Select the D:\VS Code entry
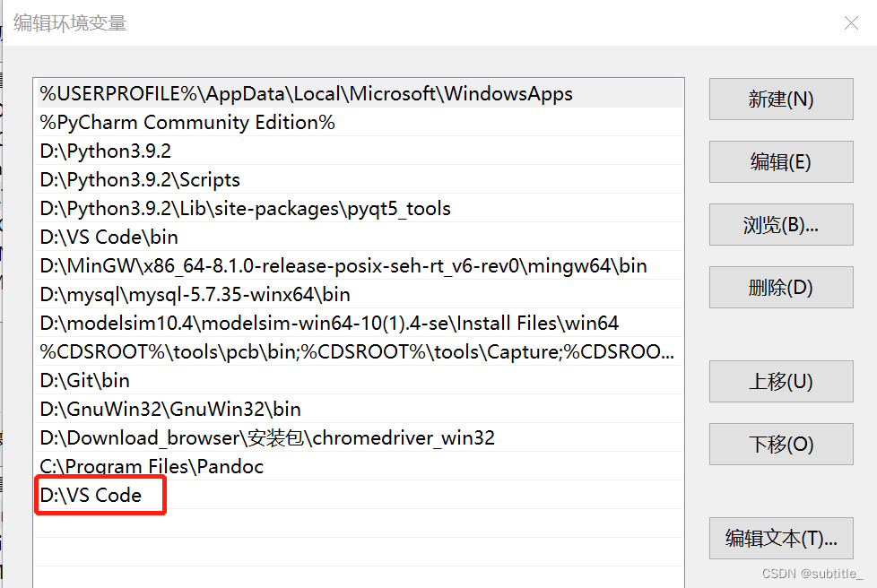This screenshot has width=877, height=588. coord(99,495)
